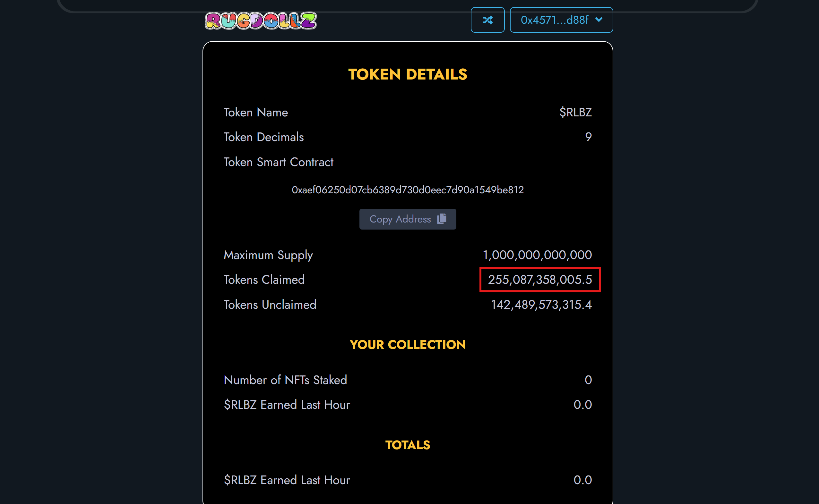Click the copy icon beside Copy Address
819x504 pixels.
tap(442, 219)
